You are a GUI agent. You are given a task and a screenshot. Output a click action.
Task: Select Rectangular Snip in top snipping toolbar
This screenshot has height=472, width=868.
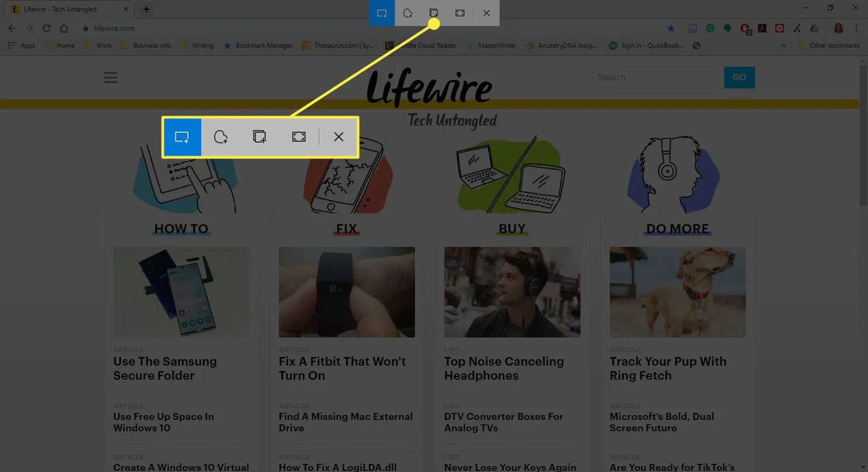(382, 13)
